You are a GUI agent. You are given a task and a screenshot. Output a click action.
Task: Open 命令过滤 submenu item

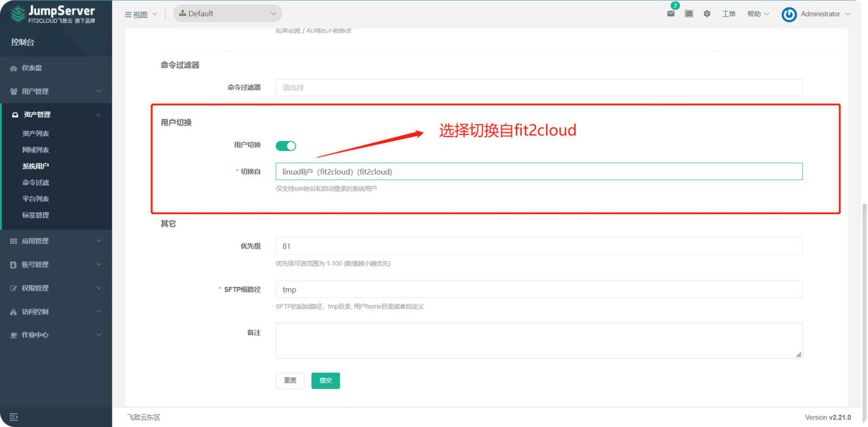(x=35, y=182)
